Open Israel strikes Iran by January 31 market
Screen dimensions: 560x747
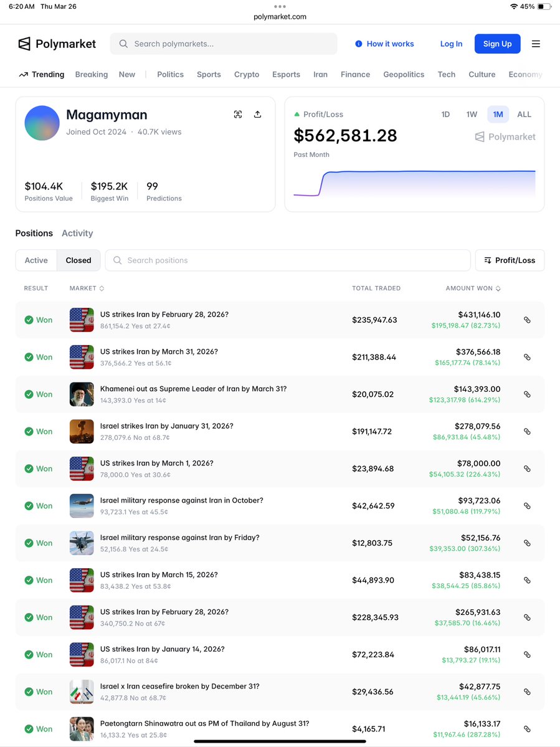pos(167,426)
